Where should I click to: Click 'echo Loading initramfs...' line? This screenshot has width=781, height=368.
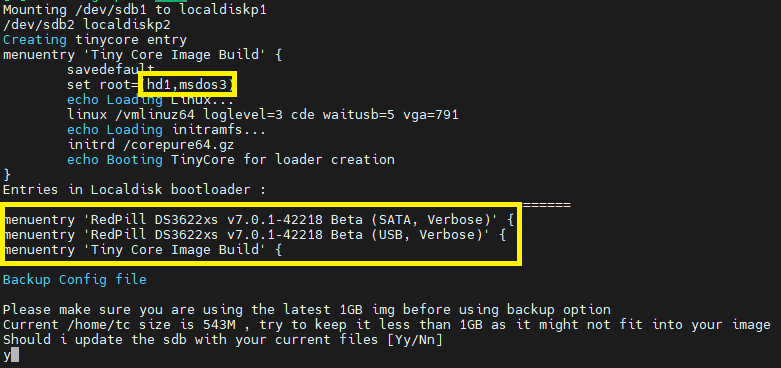[x=166, y=130]
